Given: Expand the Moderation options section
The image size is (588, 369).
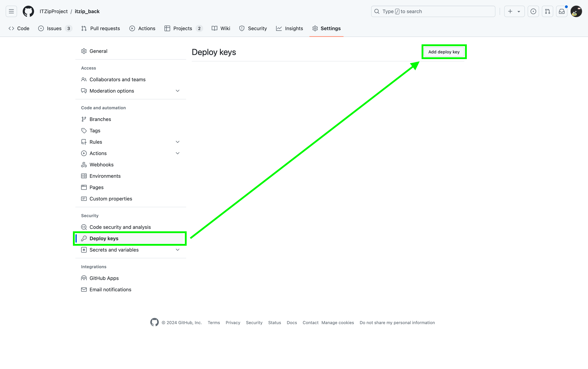Looking at the screenshot, I should tap(177, 91).
